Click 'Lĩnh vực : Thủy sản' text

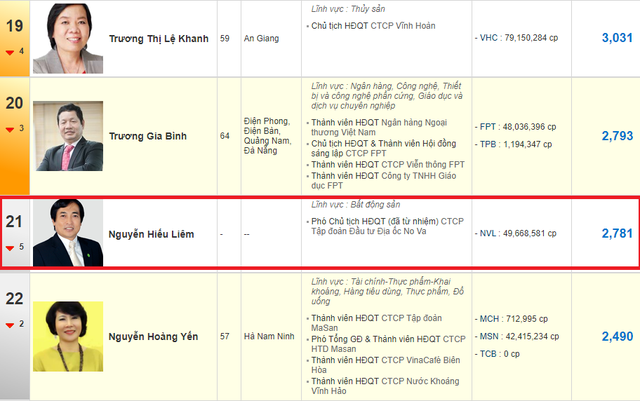tap(348, 9)
